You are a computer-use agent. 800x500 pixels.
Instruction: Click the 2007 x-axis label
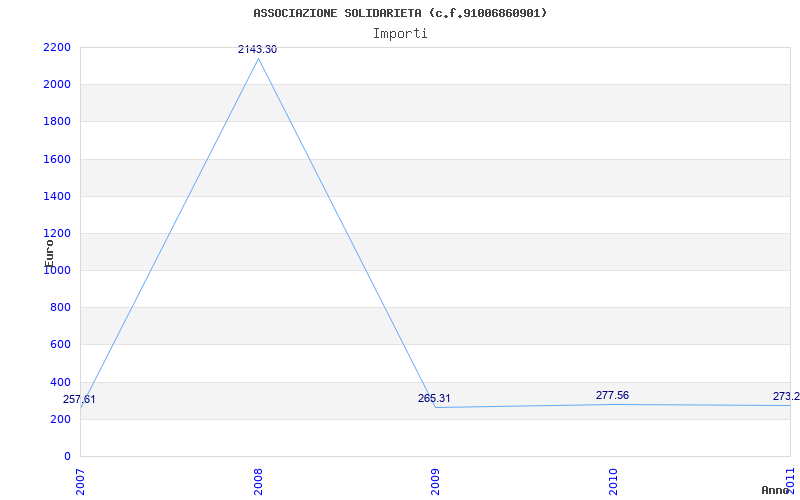coord(81,482)
